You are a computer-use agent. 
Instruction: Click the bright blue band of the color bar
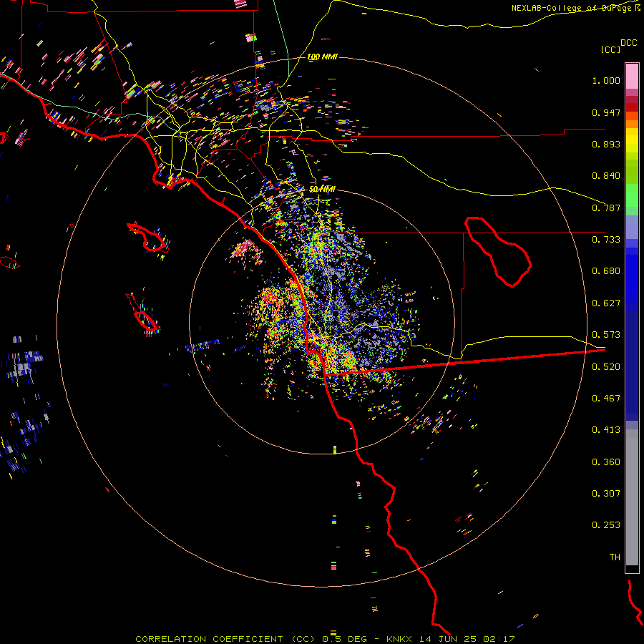[x=632, y=275]
